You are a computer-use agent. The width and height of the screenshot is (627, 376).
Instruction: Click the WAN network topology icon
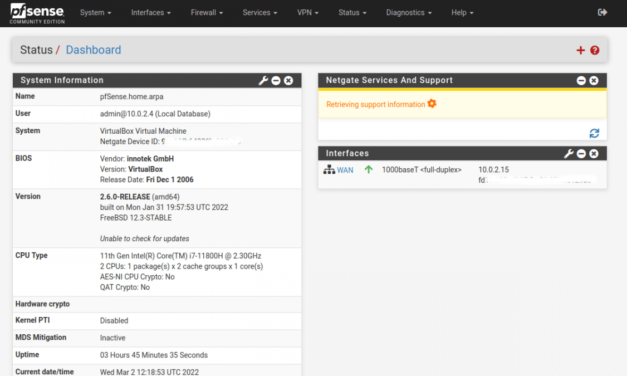(329, 170)
